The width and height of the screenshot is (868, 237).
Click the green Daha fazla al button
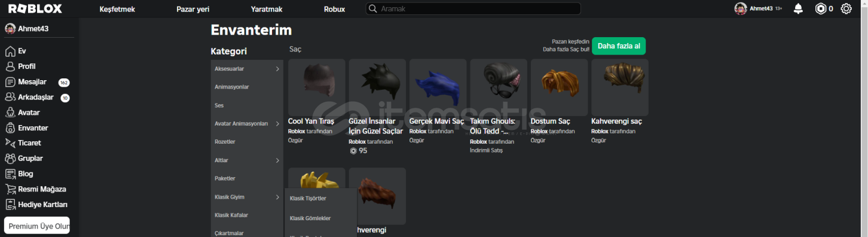(x=619, y=46)
